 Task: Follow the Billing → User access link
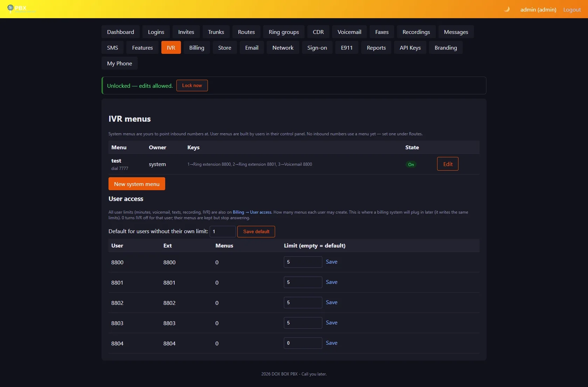point(252,212)
